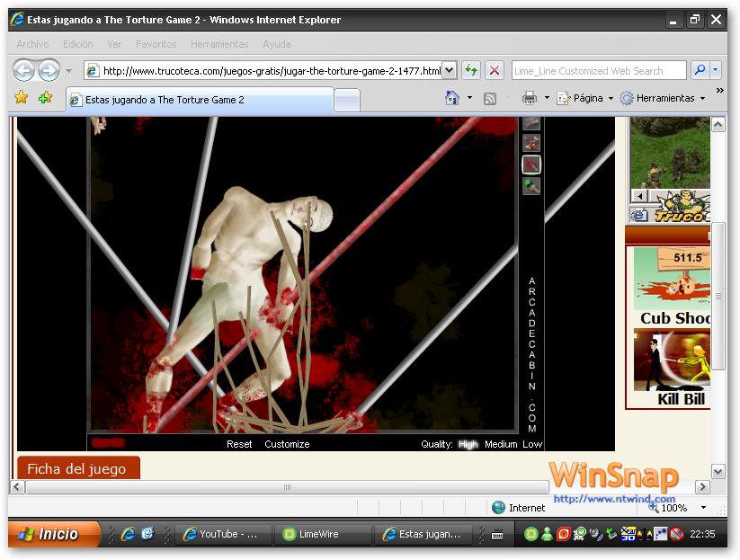Image resolution: width=740 pixels, height=560 pixels.
Task: Select the 'Estas jugando a The Torture Game 2' tab
Action: (x=200, y=100)
